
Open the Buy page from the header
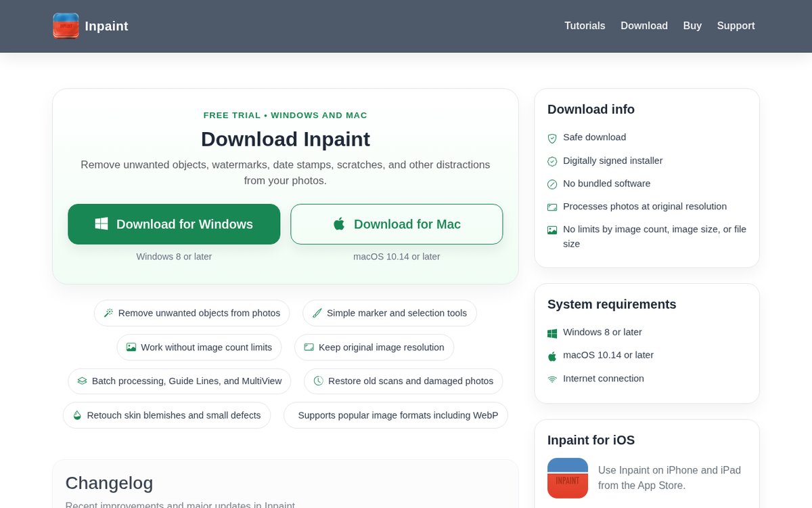coord(692,26)
